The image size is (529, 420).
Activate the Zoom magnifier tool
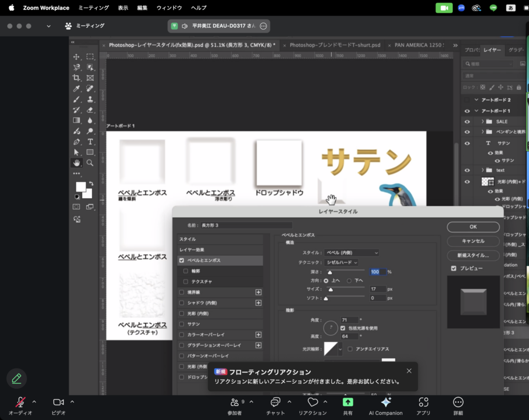[x=90, y=163]
